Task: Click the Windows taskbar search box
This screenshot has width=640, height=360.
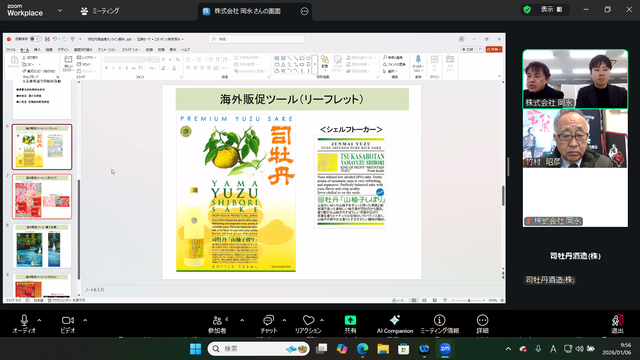Action: pos(258,349)
